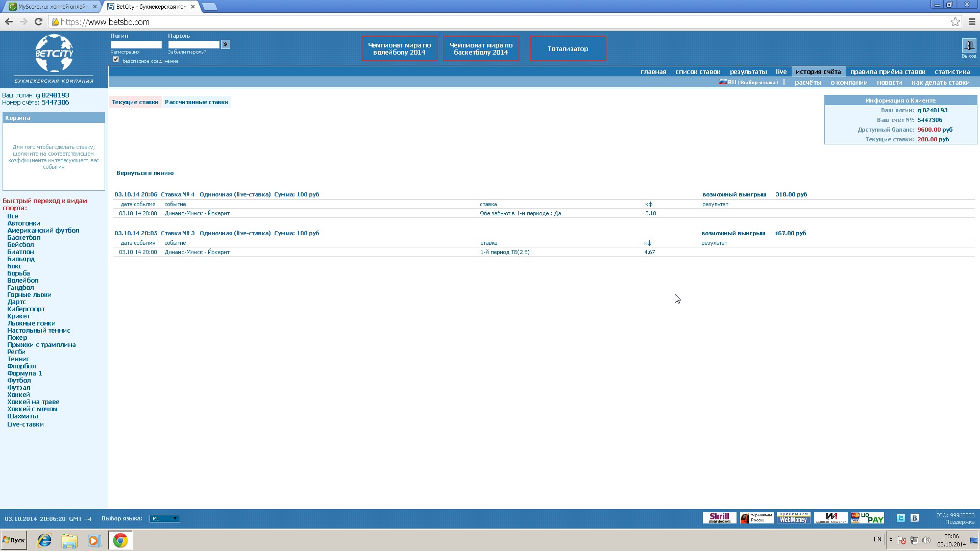
Task: Open the Twitter icon in footer
Action: click(x=901, y=518)
